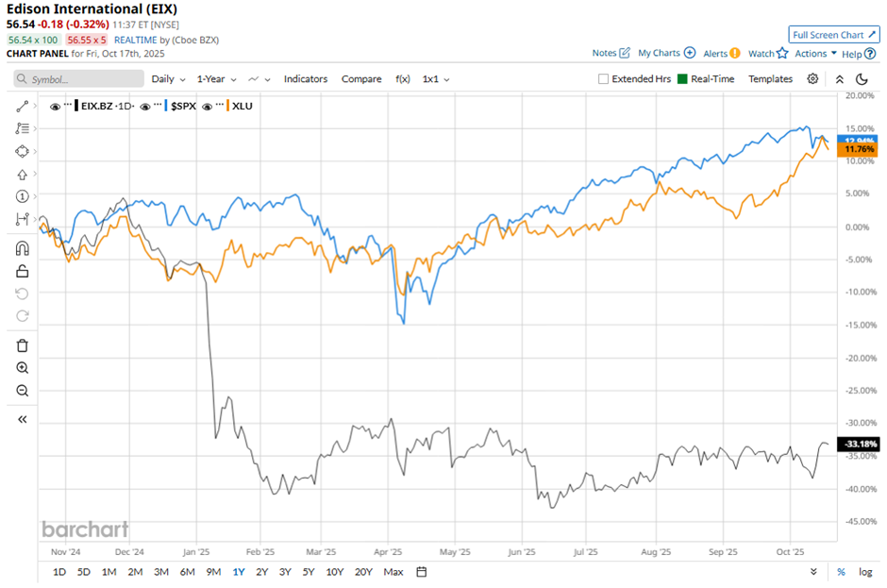The width and height of the screenshot is (887, 588).
Task: Open chart type line style menu
Action: [259, 79]
